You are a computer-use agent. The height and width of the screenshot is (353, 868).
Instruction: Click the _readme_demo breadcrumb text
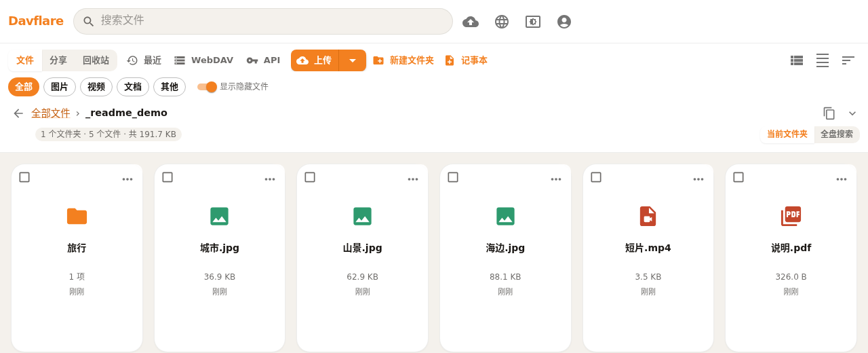tap(126, 113)
